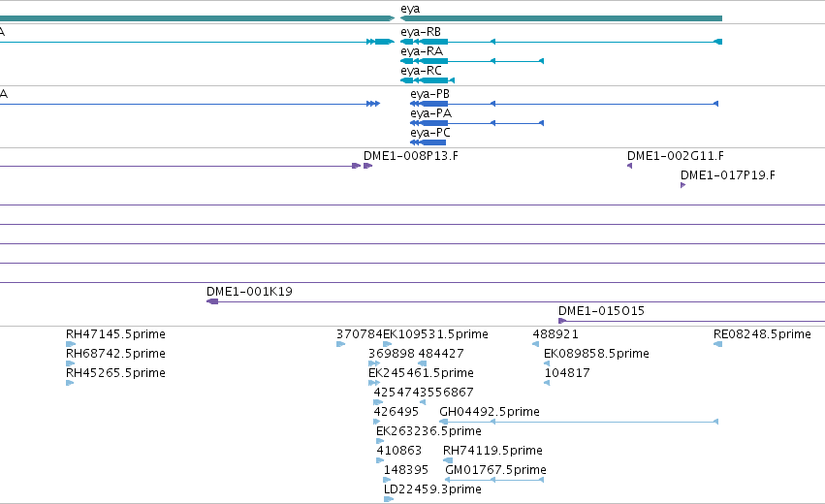Open EST EK245461.5prime

coord(421,373)
